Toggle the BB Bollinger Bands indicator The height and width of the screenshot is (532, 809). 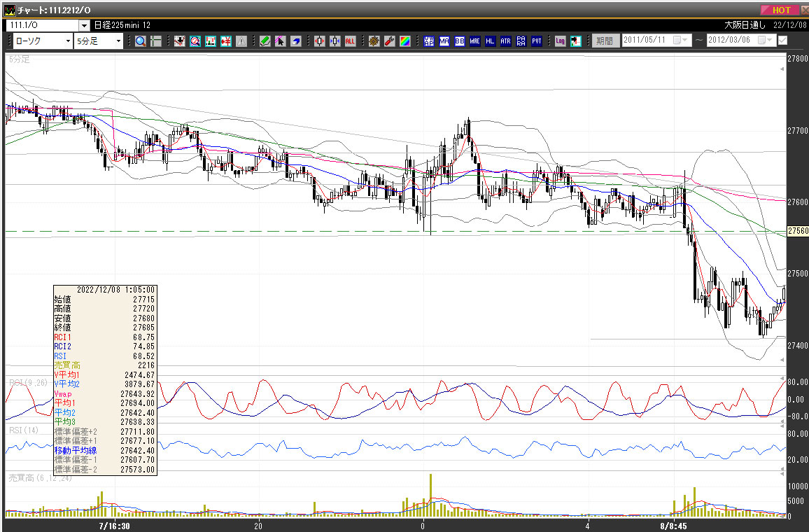pos(460,41)
